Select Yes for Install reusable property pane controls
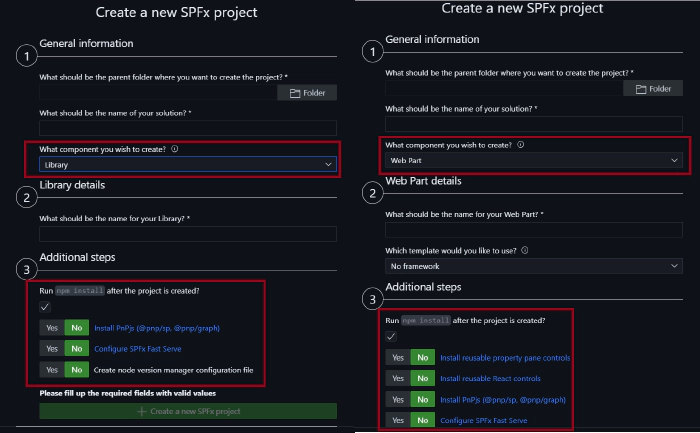Image resolution: width=700 pixels, height=433 pixels. pyautogui.click(x=397, y=357)
